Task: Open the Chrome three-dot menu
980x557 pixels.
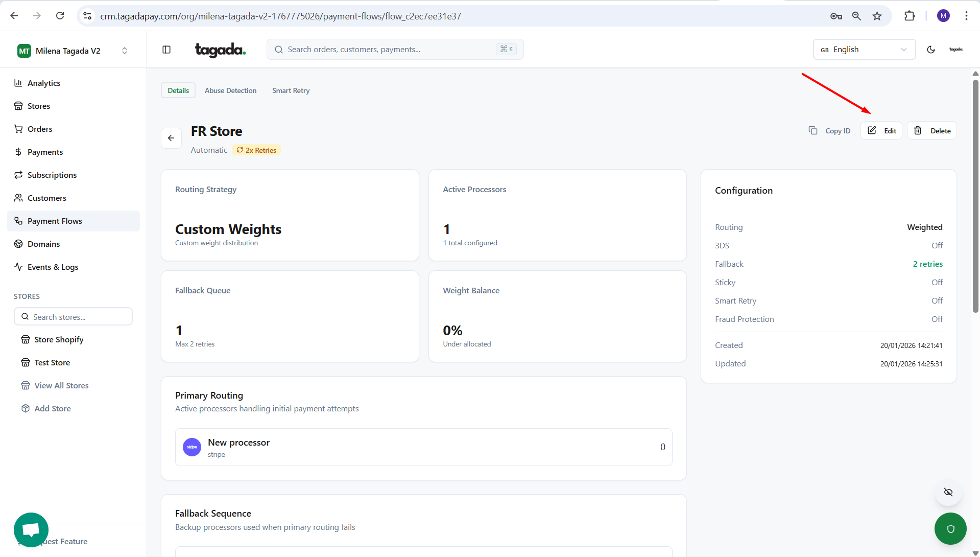Action: click(966, 16)
